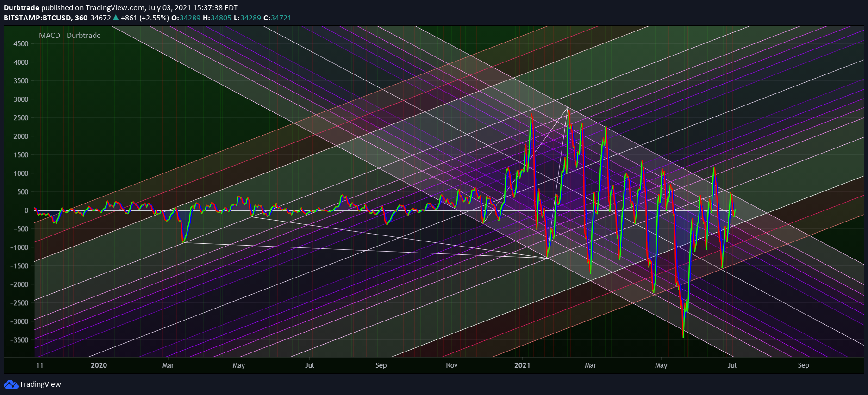
Task: Click the '−3000' y-axis label
Action: click(19, 321)
